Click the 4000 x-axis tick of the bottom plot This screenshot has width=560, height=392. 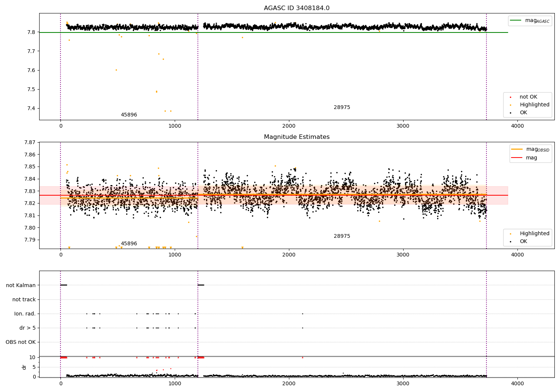click(517, 384)
